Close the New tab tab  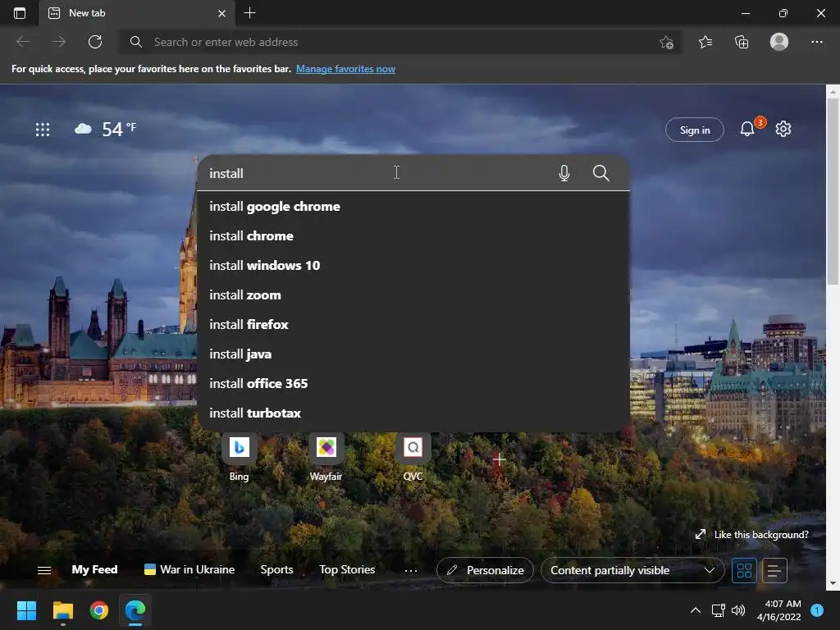coord(221,13)
